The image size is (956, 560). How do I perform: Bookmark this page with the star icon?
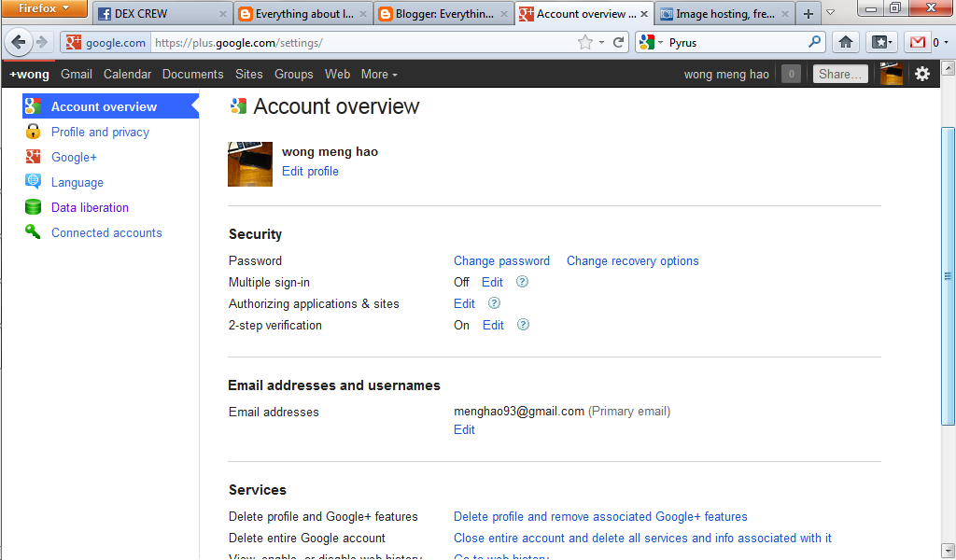pos(584,42)
